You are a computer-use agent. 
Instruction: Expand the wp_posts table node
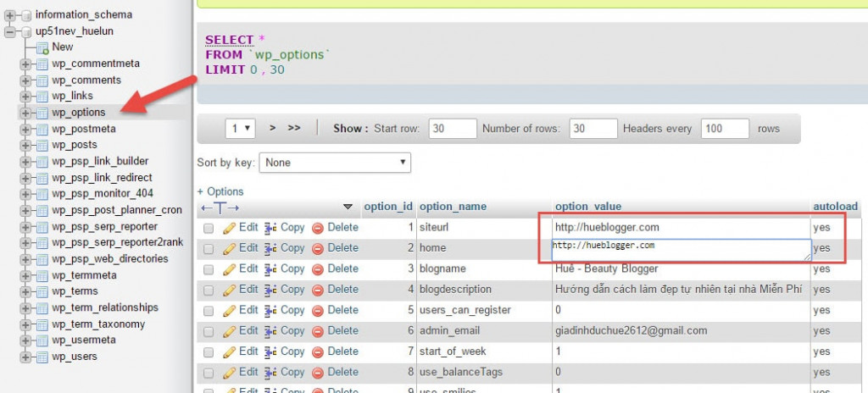25,145
